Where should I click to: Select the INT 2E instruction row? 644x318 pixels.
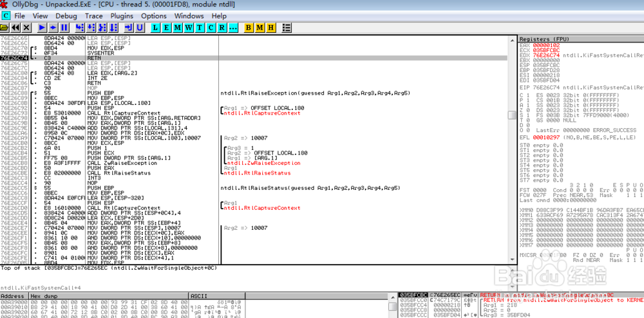[x=253, y=78]
